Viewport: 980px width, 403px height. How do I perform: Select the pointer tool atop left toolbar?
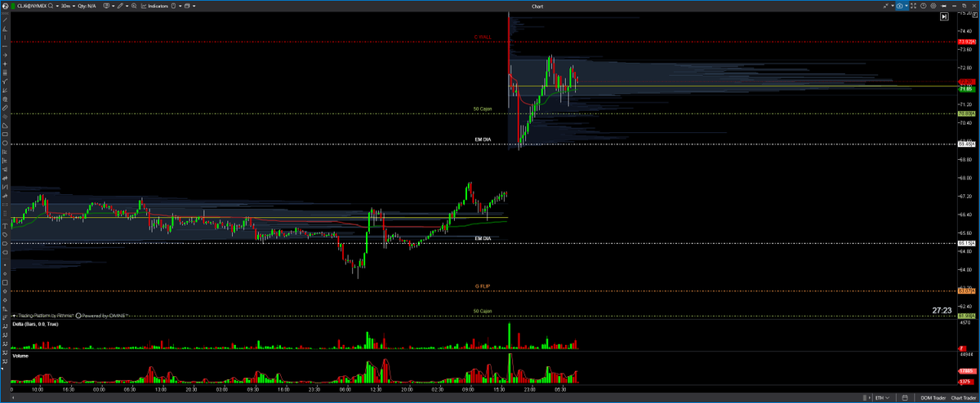(x=5, y=19)
